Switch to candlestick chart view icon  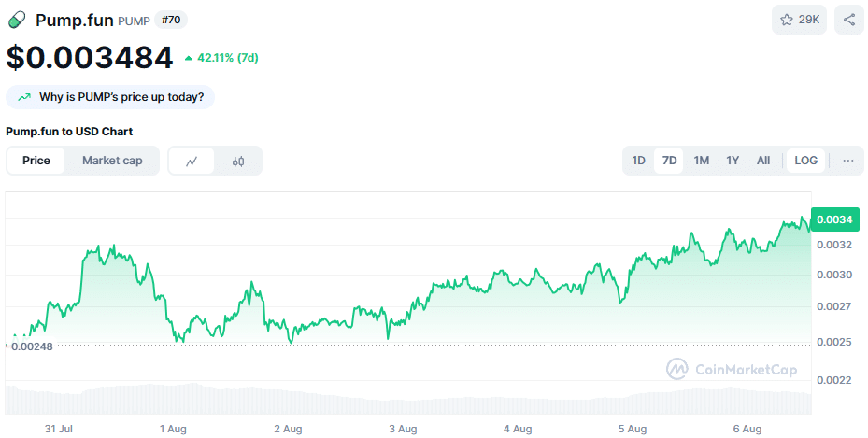(x=238, y=161)
